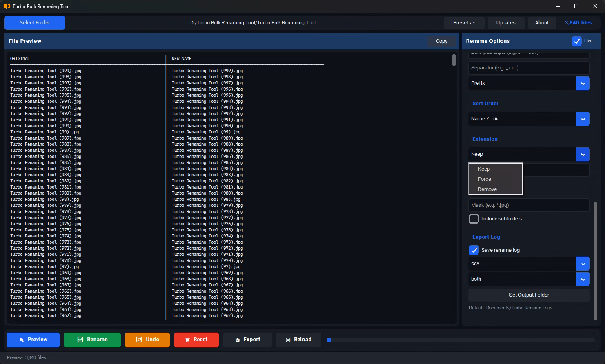Click original row Turbo Renaming Tool (97).jpg

(x=44, y=267)
